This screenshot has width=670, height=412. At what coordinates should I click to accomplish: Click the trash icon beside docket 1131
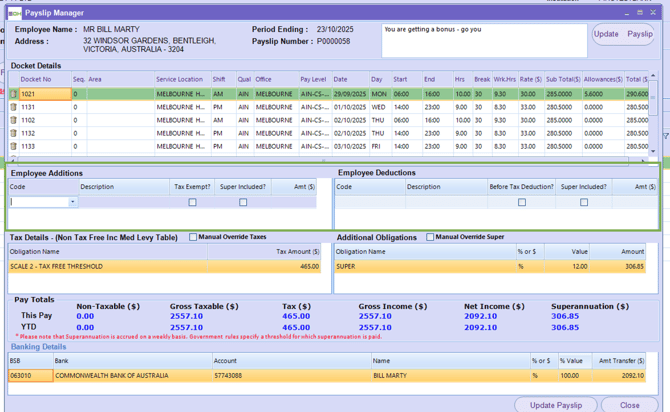[13, 107]
